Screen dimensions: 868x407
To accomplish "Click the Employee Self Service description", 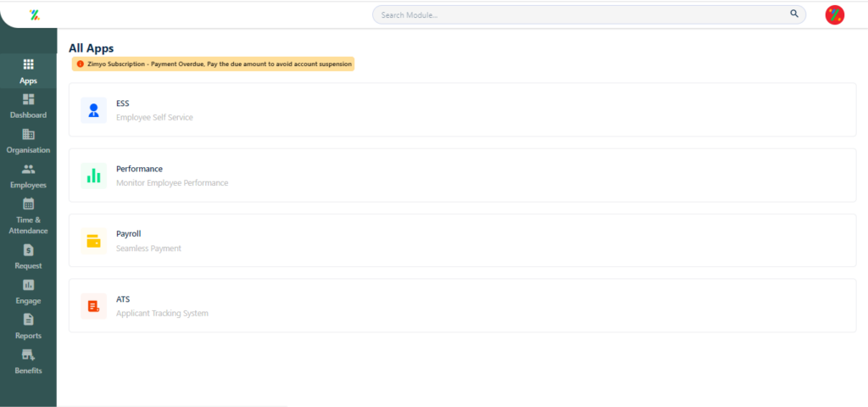I will click(154, 117).
